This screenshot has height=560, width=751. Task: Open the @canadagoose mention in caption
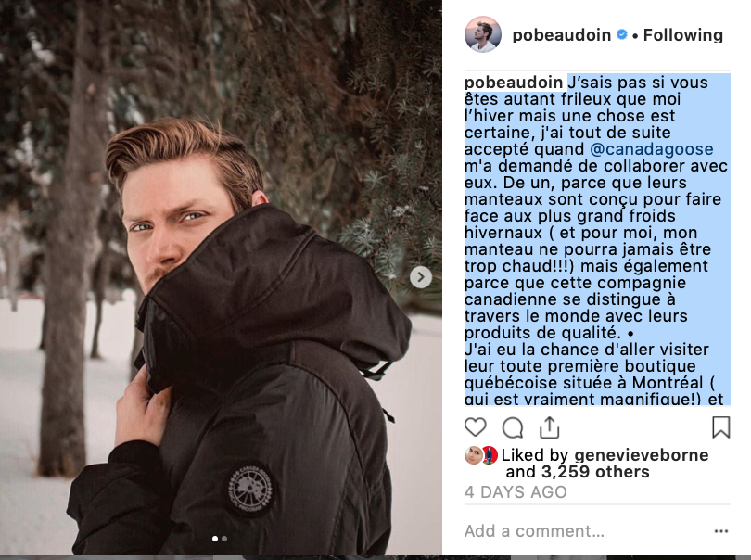(x=652, y=149)
